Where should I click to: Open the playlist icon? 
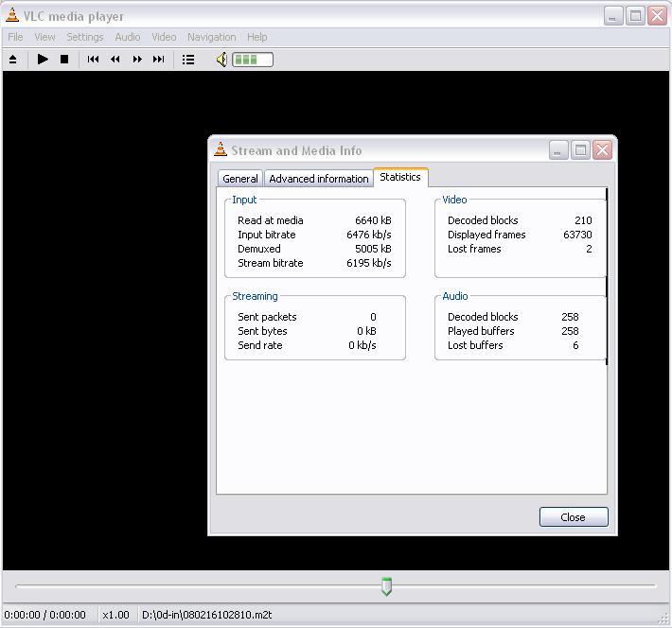[x=188, y=60]
